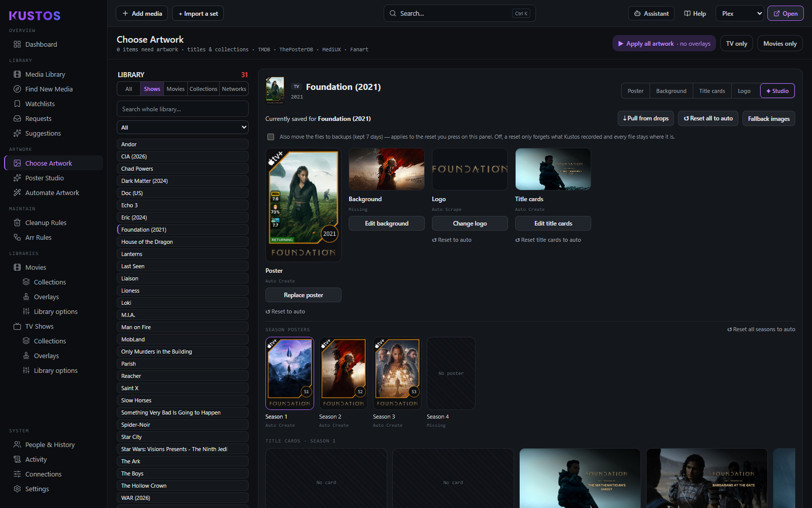Select the Foundation main poster thumbnail
Screen dimensions: 812x508
pos(303,205)
